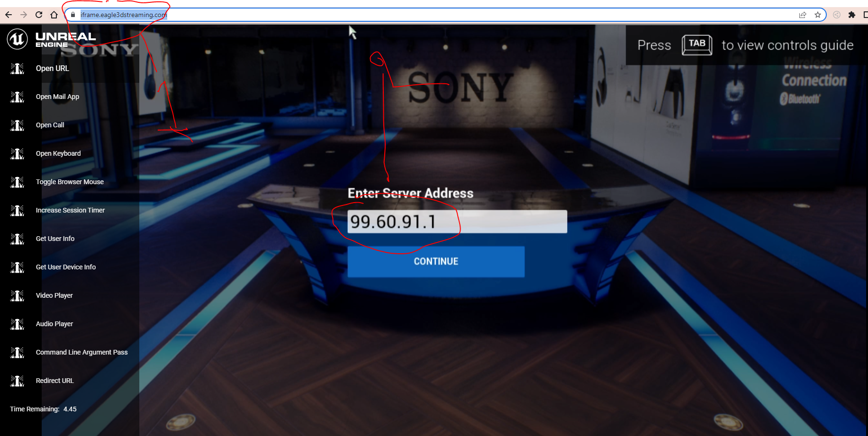Image resolution: width=868 pixels, height=436 pixels.
Task: Bookmark this page with the star icon
Action: 818,15
